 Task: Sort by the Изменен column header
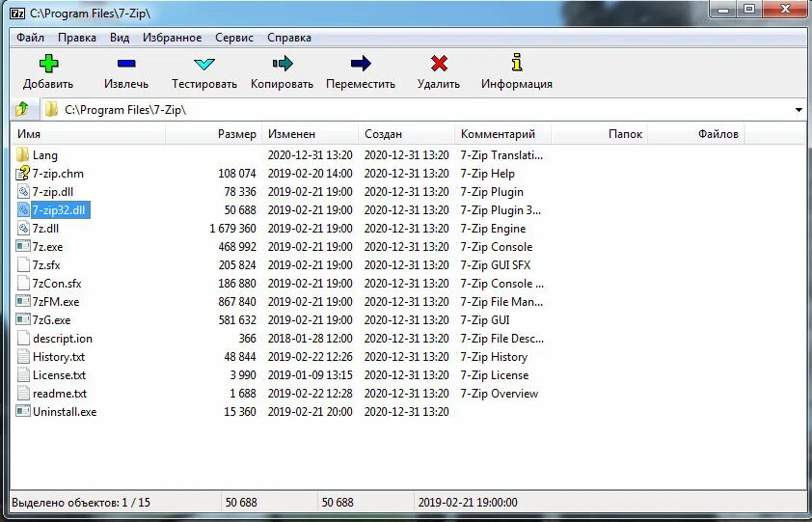point(310,134)
